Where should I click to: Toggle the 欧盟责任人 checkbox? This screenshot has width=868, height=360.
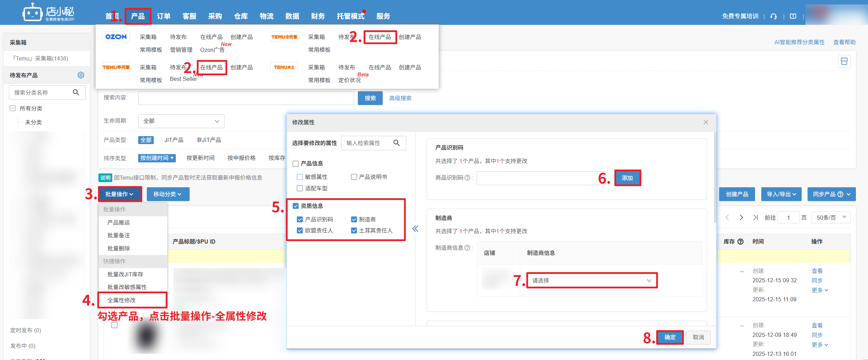[x=300, y=230]
